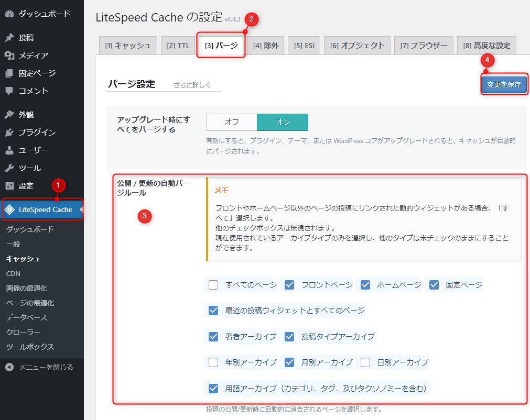
Task: Open the [1] キャッシュ tab
Action: point(128,46)
